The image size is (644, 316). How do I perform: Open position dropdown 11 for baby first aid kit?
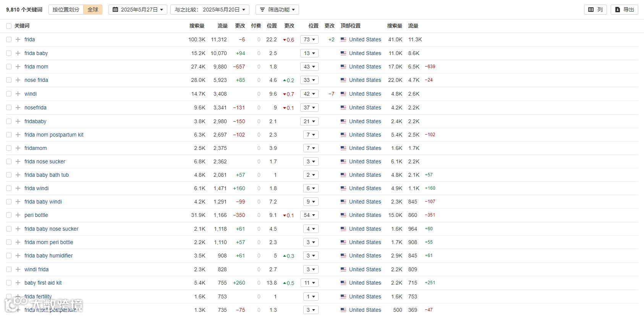point(309,283)
